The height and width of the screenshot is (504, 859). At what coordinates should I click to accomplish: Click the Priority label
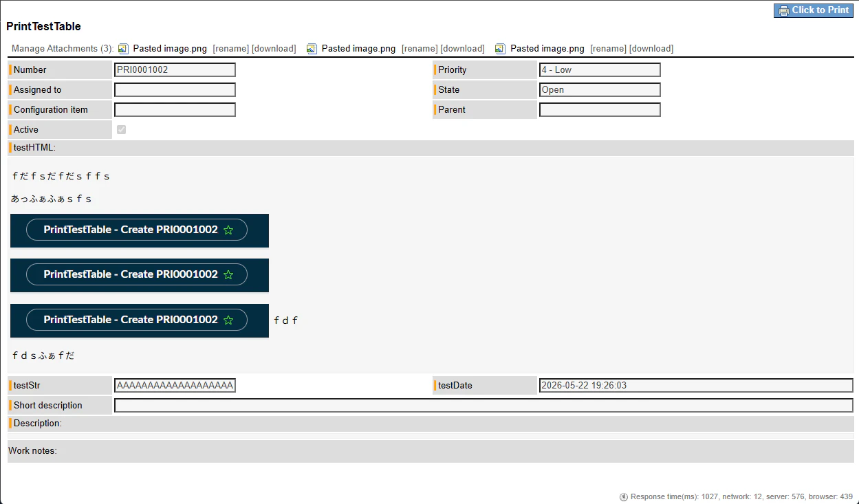pyautogui.click(x=453, y=69)
